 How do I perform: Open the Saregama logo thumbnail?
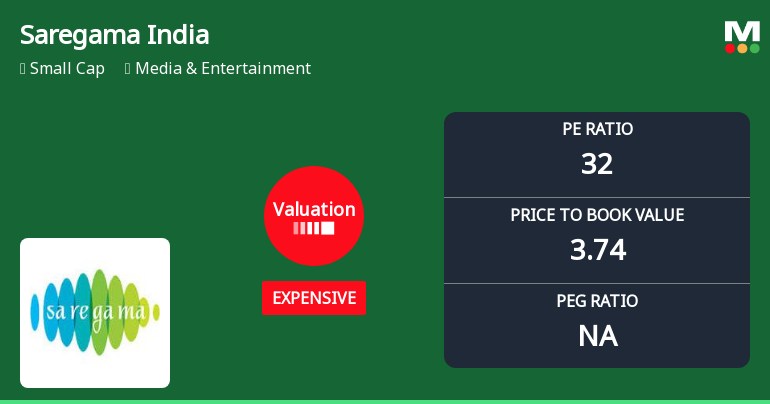point(95,313)
